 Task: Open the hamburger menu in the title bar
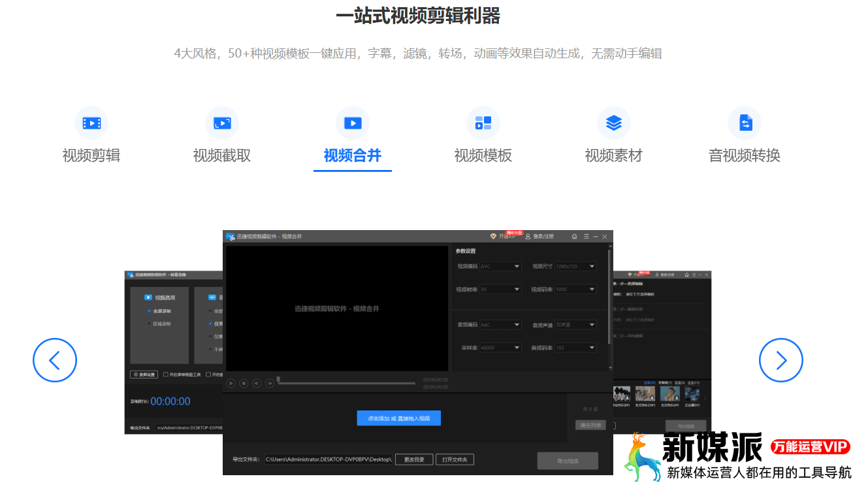[587, 237]
